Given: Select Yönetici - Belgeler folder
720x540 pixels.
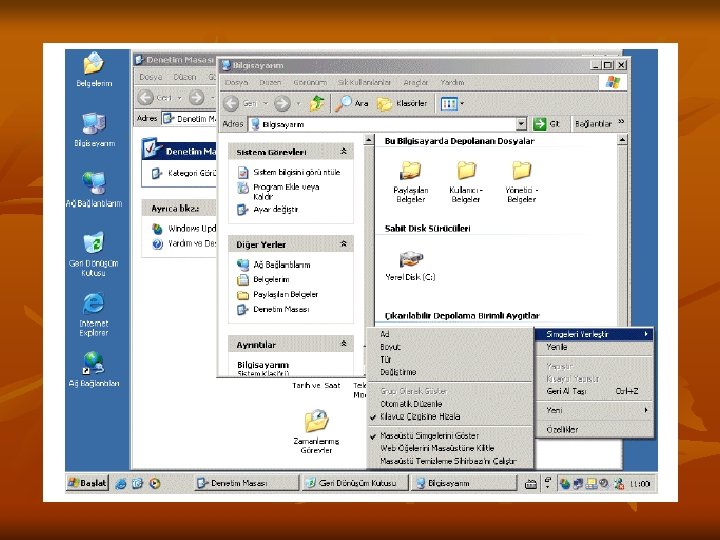Looking at the screenshot, I should pyautogui.click(x=521, y=182).
